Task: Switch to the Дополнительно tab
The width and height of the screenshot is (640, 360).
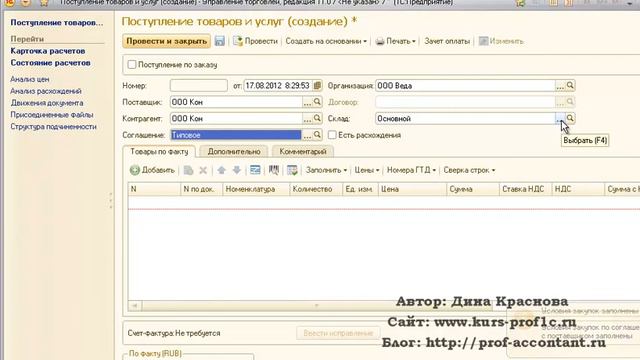Action: click(x=234, y=151)
